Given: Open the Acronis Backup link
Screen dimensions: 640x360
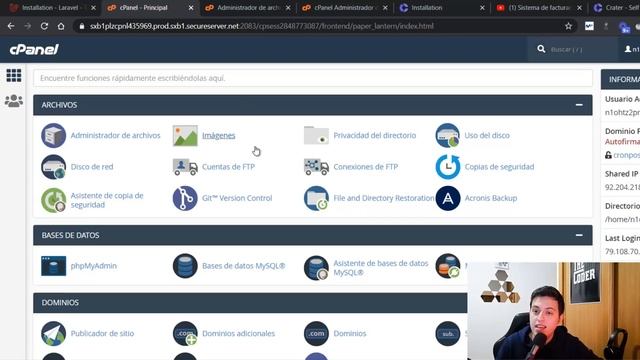Looking at the screenshot, I should point(491,198).
